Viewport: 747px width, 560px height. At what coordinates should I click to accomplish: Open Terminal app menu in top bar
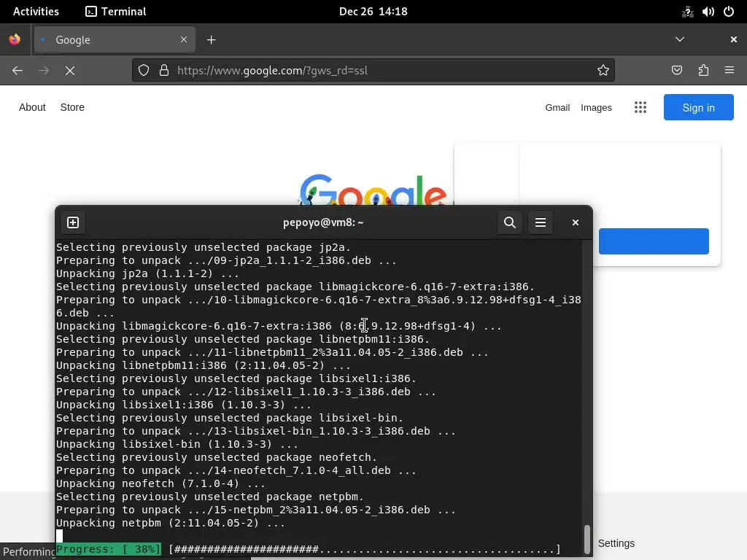coord(116,12)
